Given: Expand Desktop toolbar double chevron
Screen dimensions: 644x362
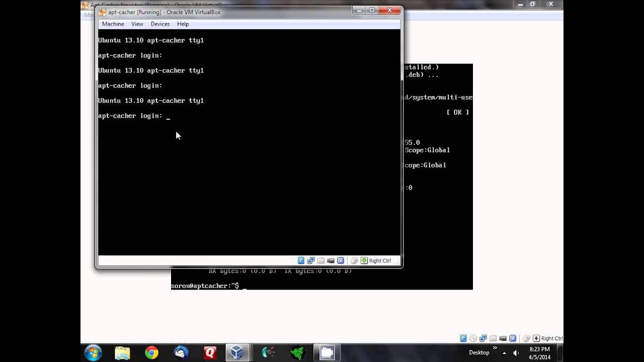Looking at the screenshot, I should (495, 348).
